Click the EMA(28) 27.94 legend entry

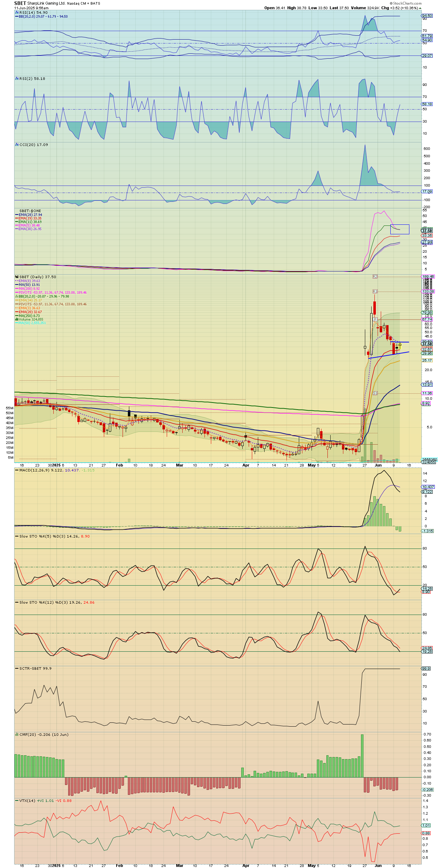(29, 215)
